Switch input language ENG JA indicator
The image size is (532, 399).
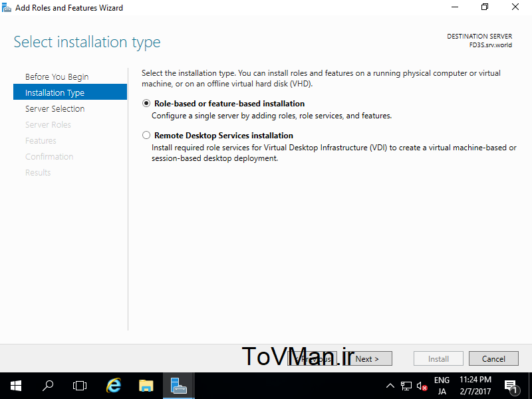tap(442, 386)
